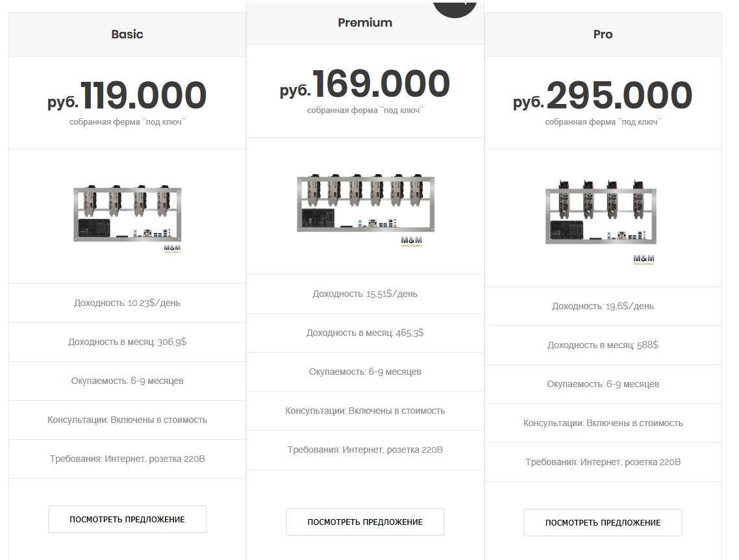
Task: Click the Pro plan heading
Action: 603,34
